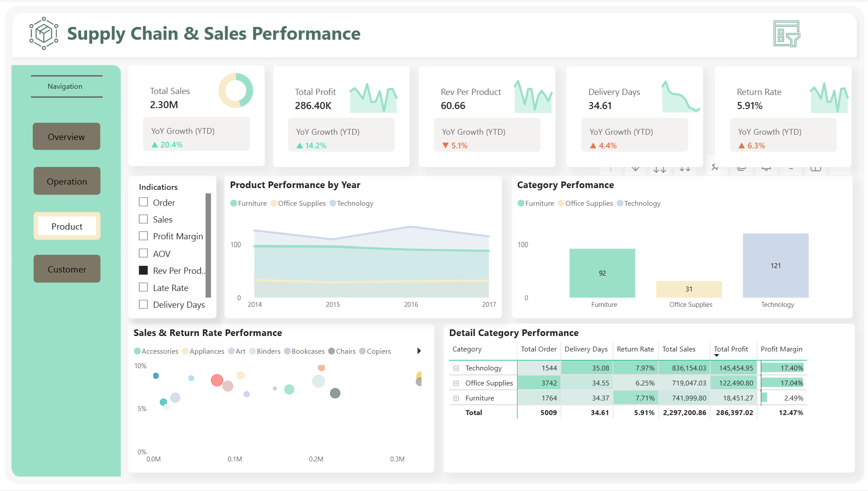Click the Total Sales donut chart
This screenshot has width=868, height=491.
coord(236,91)
